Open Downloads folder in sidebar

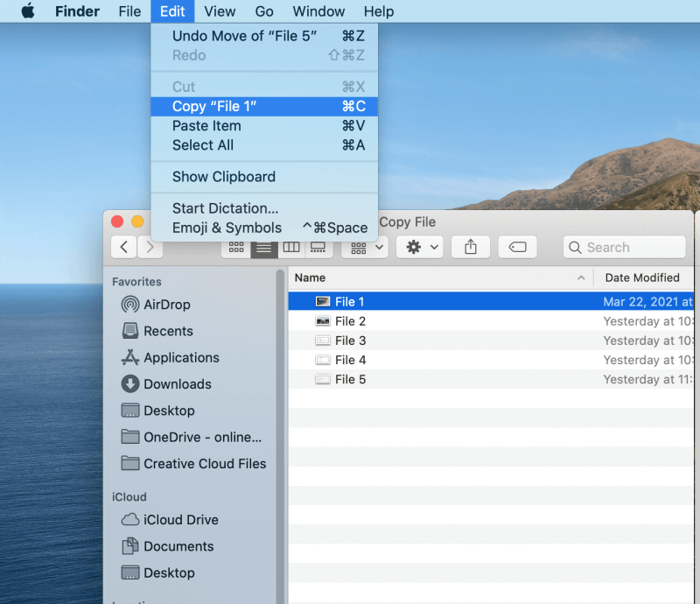point(177,384)
